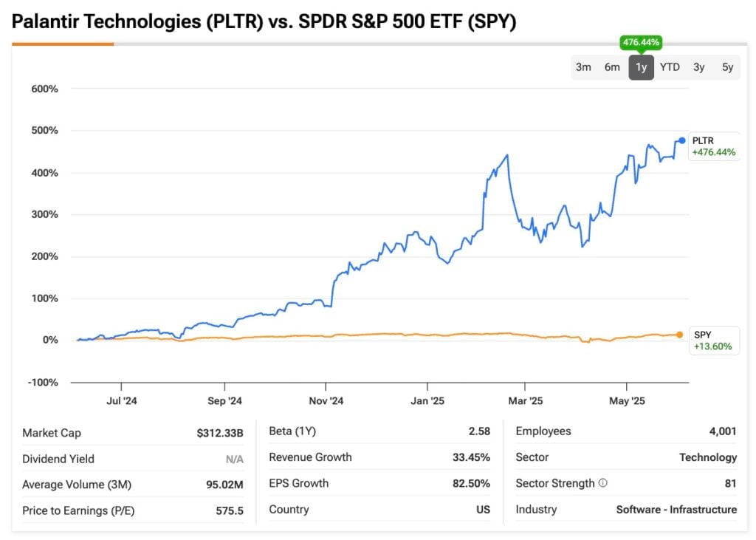Viewport: 756px width, 540px height.
Task: Click the orange SPY endpoint marker
Action: tap(679, 334)
